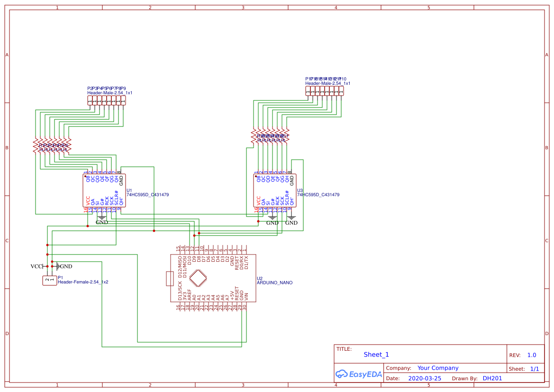Viewport: 554px width, 392px height.
Task: Select the GND ground symbol below U1
Action: 102,219
